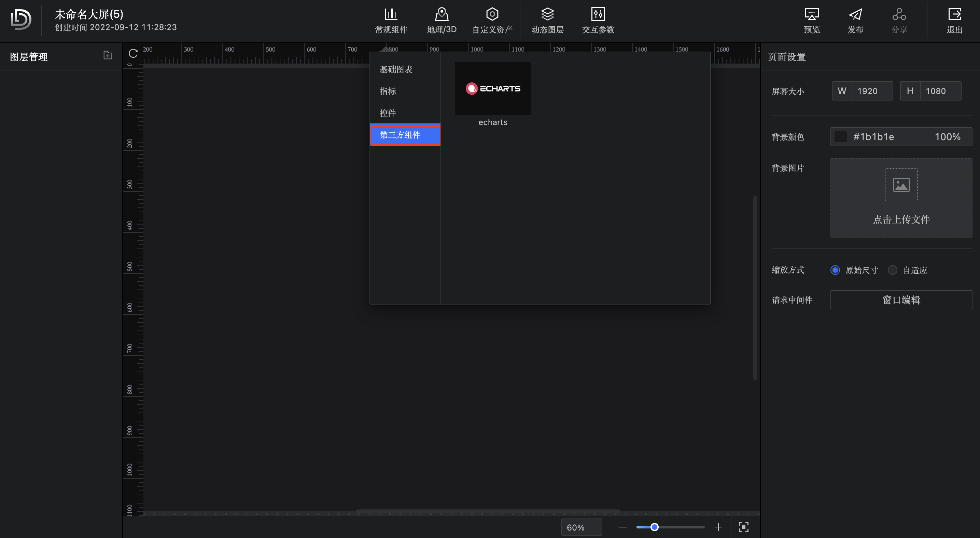Open the 地理/3D map components icon
980x538 pixels.
[x=441, y=15]
